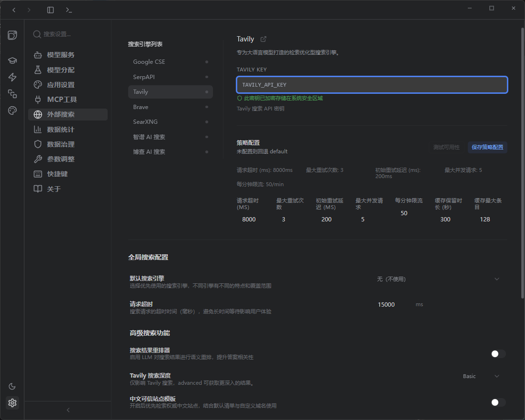The height and width of the screenshot is (420, 525).
Task: Edit the 最大重试次数 value 3
Action: click(x=283, y=220)
